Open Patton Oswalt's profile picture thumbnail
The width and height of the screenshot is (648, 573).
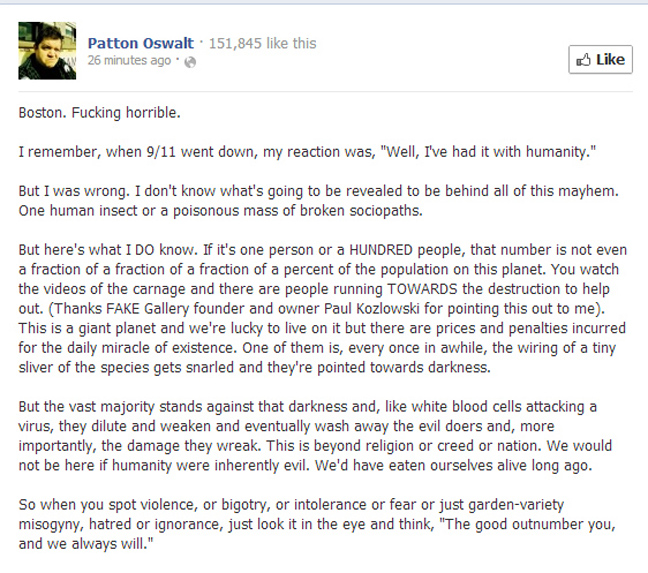click(x=47, y=50)
